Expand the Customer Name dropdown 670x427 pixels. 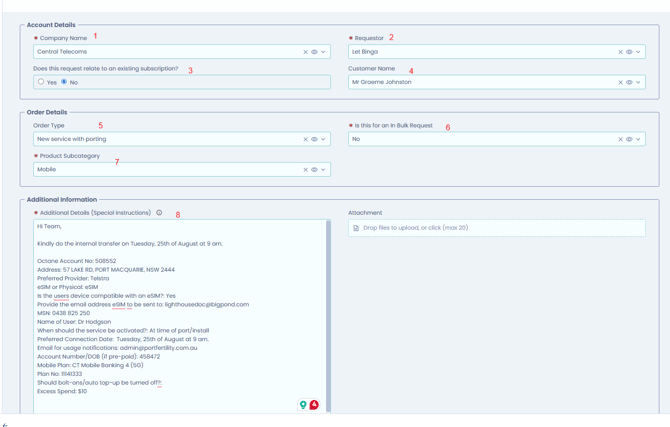(x=638, y=82)
